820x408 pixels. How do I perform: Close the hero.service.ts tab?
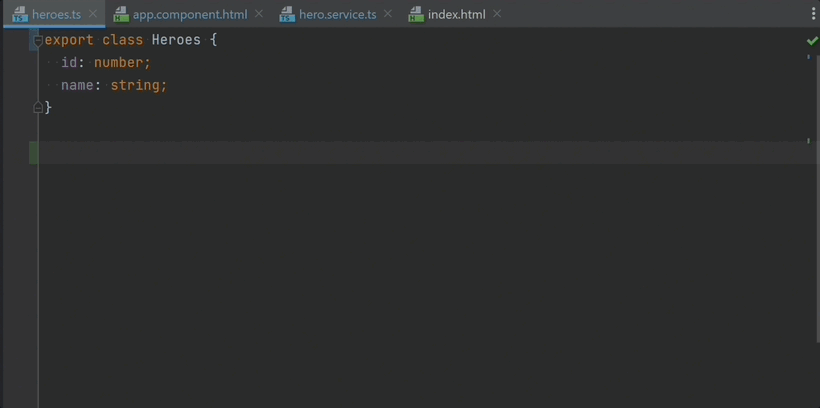click(x=388, y=14)
